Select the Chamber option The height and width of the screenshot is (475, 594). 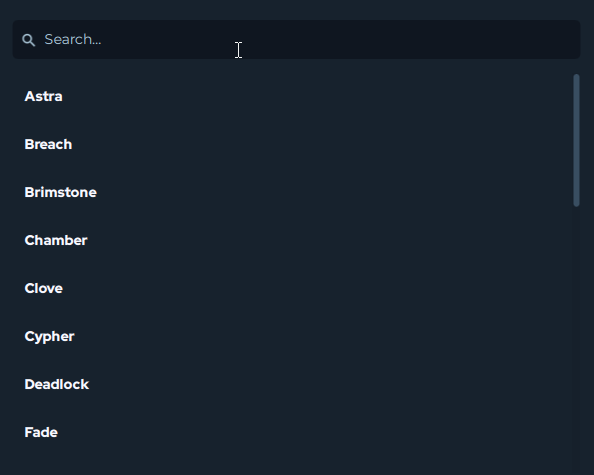tap(56, 240)
